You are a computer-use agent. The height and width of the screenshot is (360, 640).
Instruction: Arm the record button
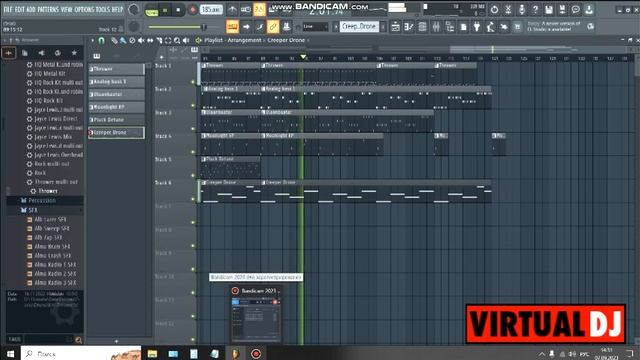pos(192,10)
